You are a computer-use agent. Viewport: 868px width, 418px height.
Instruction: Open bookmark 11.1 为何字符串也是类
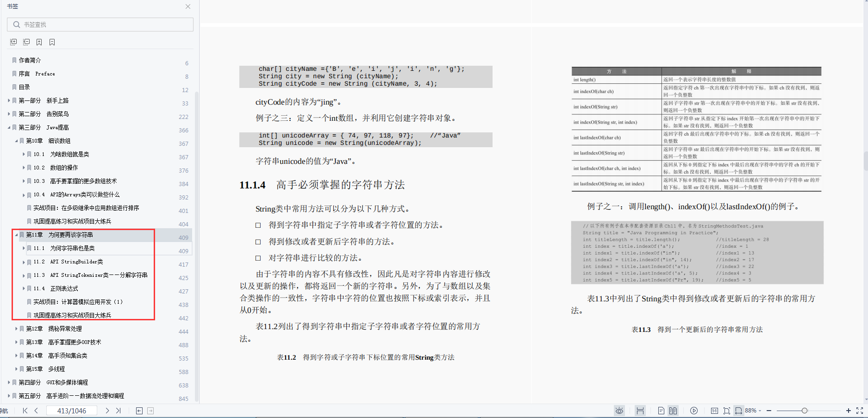(64, 248)
